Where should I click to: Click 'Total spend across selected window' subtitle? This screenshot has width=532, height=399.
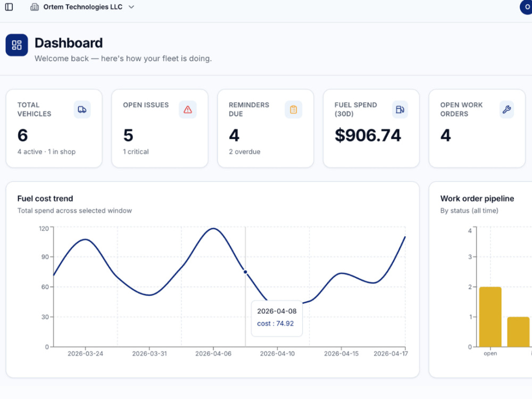(74, 211)
